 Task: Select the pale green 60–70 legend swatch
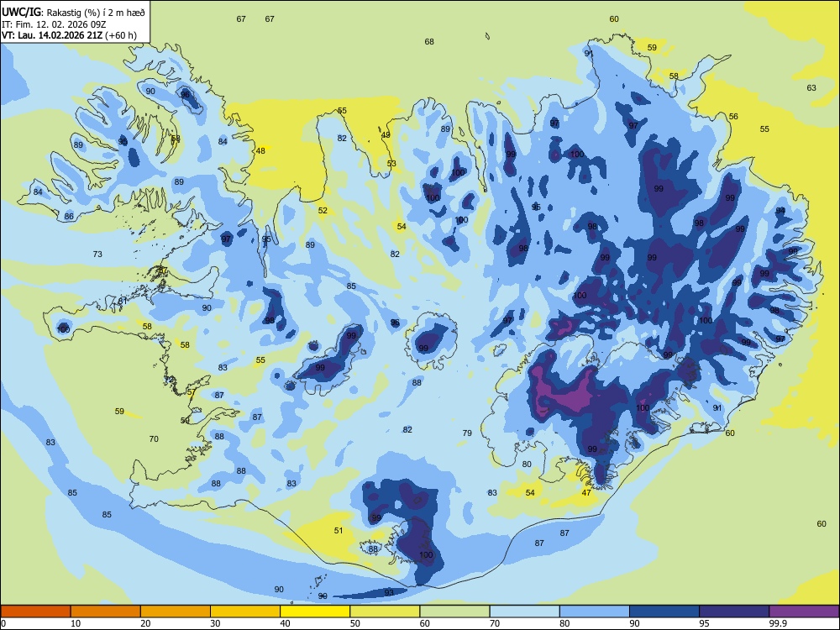tap(454, 612)
